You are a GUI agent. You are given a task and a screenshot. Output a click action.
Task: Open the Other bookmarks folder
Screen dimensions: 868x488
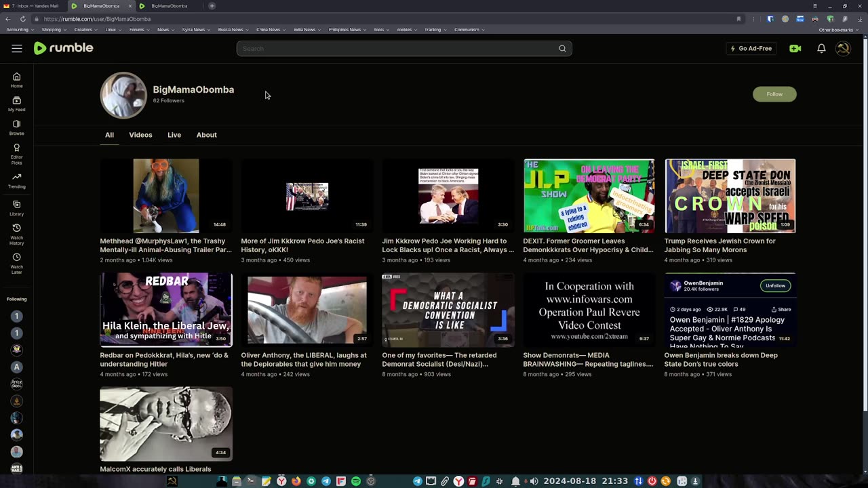pos(838,30)
